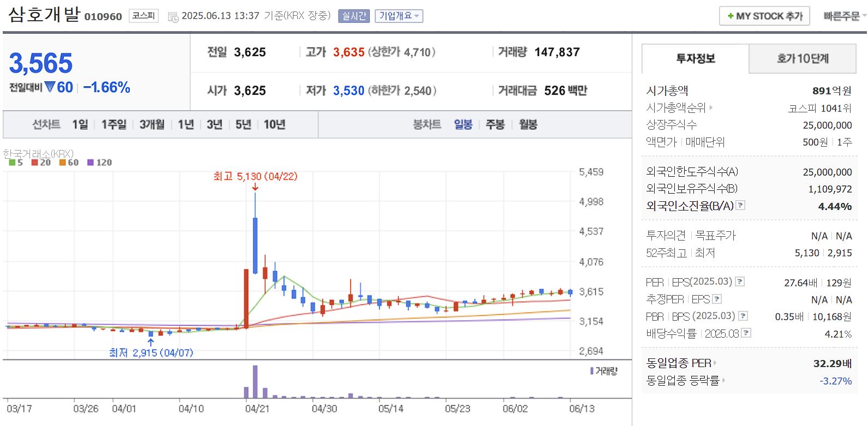Click the 06/13 date axis label
The width and height of the screenshot is (868, 426).
[x=582, y=409]
